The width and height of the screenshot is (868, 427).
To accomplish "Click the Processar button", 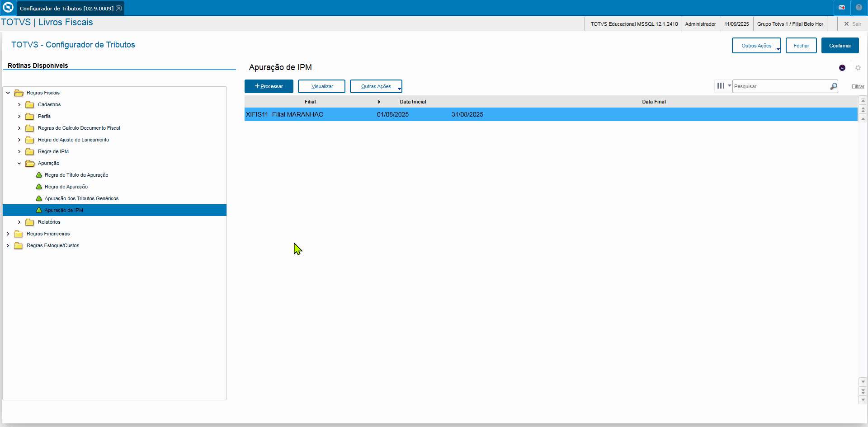I will pos(269,86).
